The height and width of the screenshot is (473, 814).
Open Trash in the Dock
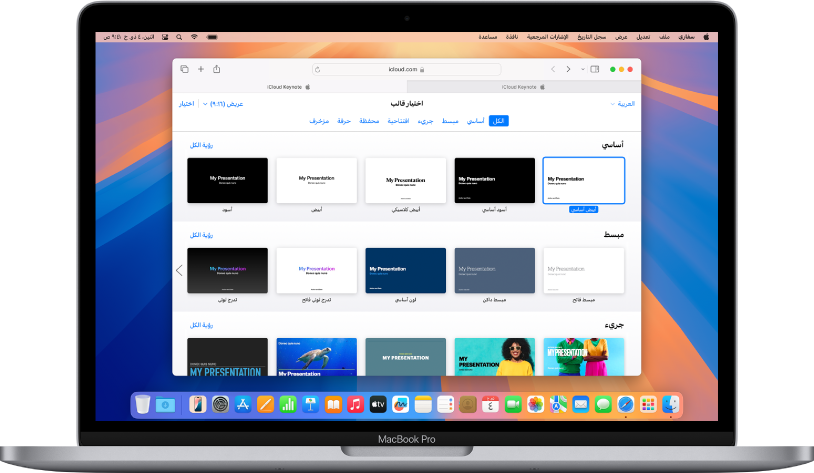click(142, 404)
